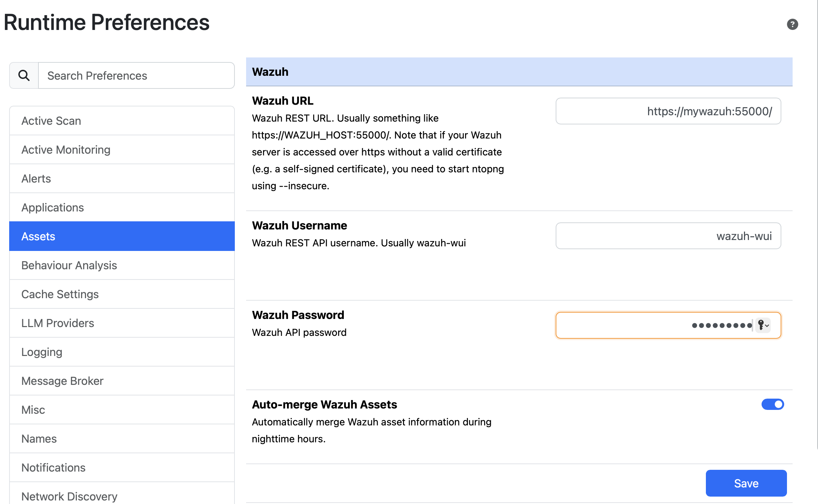Click the Save button
The image size is (818, 504).
click(746, 483)
